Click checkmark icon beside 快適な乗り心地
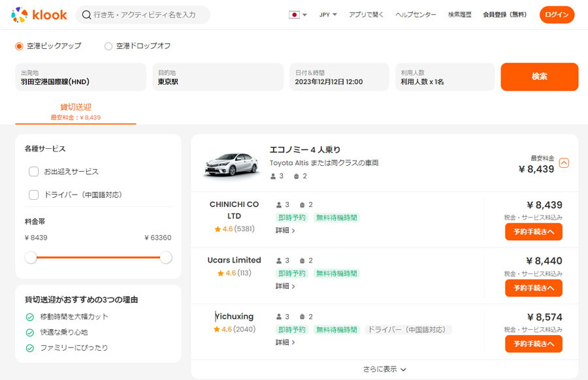The height and width of the screenshot is (380, 588). pyautogui.click(x=30, y=332)
